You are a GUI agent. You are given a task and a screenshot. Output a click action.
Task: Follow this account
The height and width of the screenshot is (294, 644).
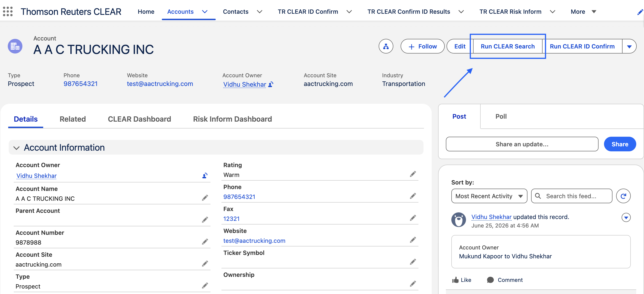click(x=422, y=46)
